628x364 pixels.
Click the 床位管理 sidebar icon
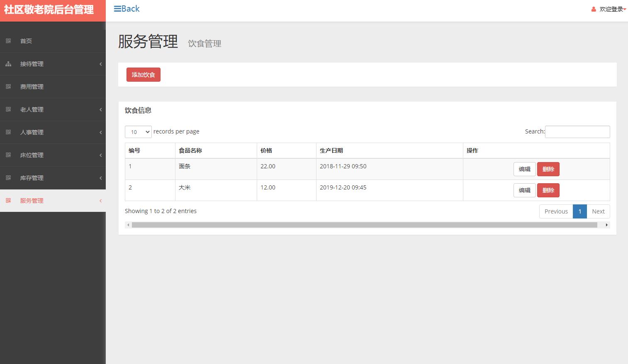[x=8, y=155]
